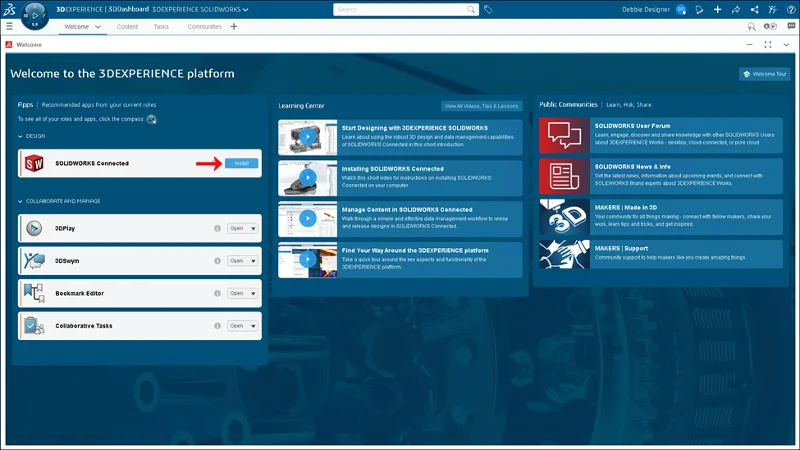Install SOLIDWORKS Connected
The width and height of the screenshot is (800, 450).
pos(241,163)
